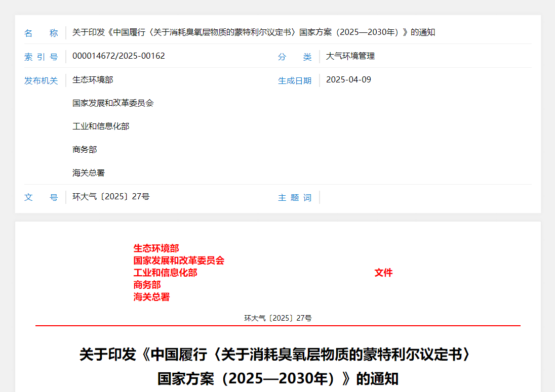Click the red 文件 heading text

click(383, 273)
